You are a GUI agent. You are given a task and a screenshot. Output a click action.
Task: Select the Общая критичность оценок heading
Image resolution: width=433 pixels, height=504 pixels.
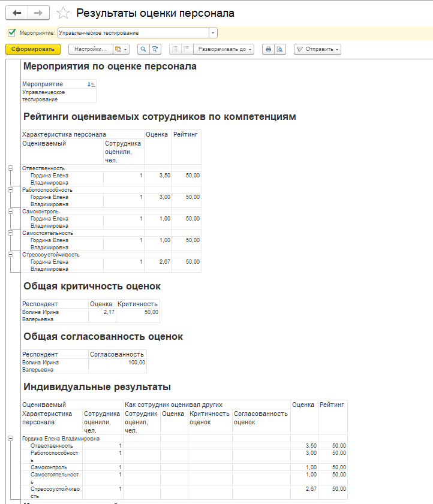[92, 286]
